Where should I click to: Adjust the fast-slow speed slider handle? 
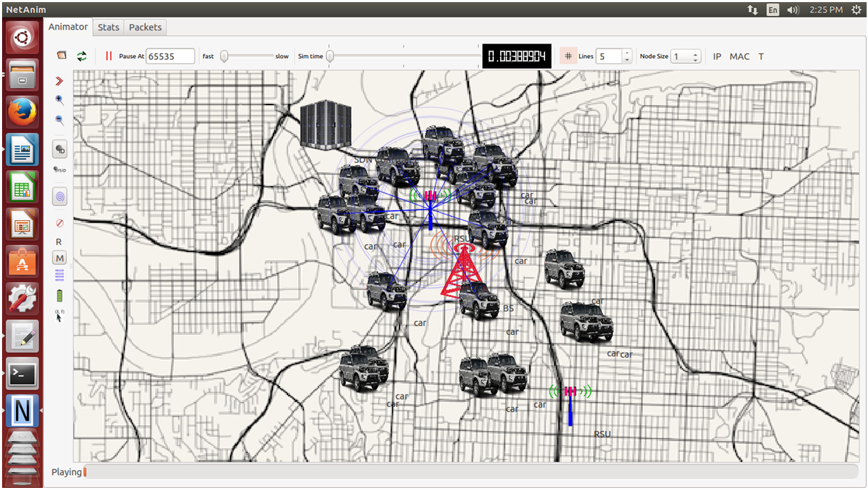point(224,56)
